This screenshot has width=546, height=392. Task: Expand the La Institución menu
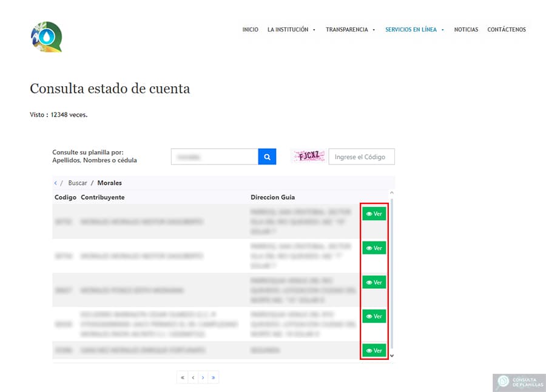(x=291, y=30)
